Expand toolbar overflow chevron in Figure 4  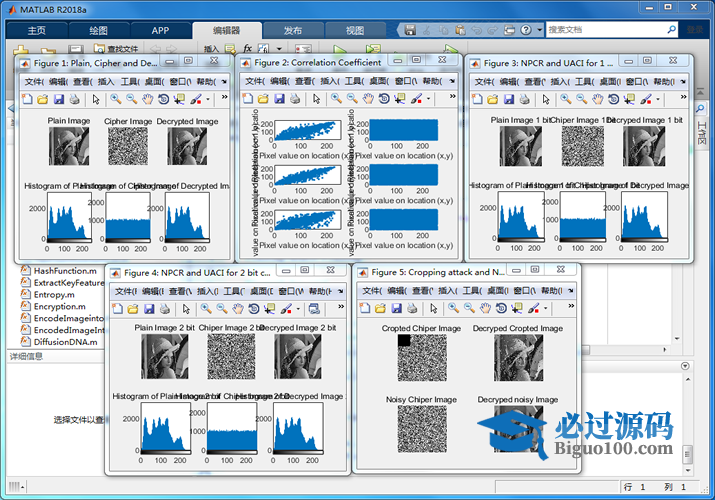[x=341, y=307]
